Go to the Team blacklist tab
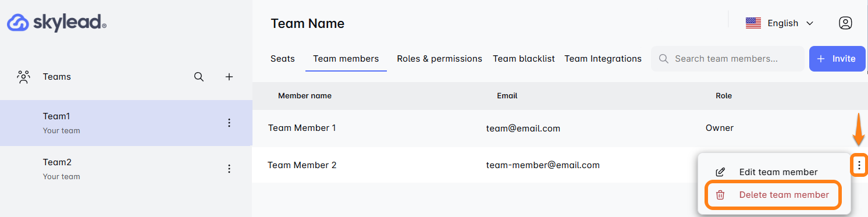This screenshot has width=868, height=217. click(x=524, y=59)
